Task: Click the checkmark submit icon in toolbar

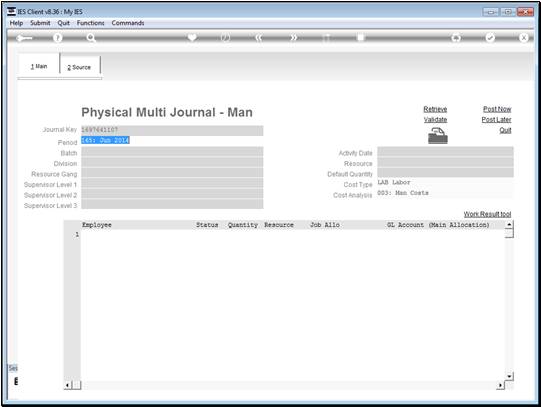Action: 490,38
